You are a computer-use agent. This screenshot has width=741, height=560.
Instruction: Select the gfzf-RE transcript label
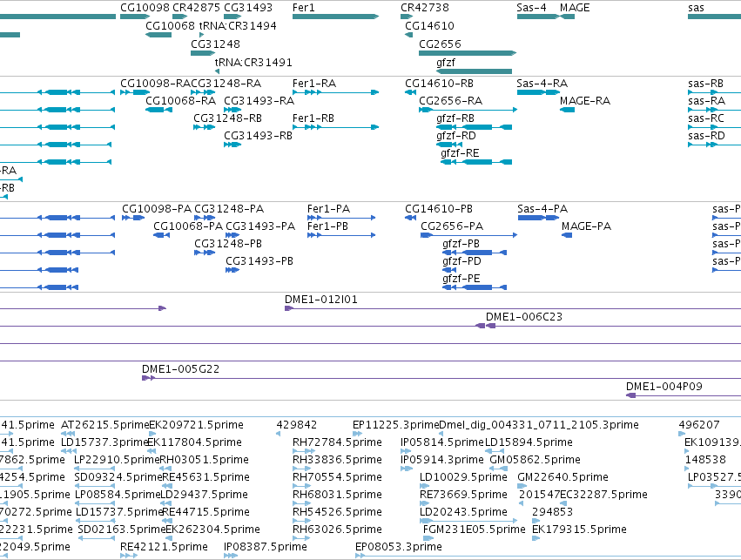(x=460, y=153)
